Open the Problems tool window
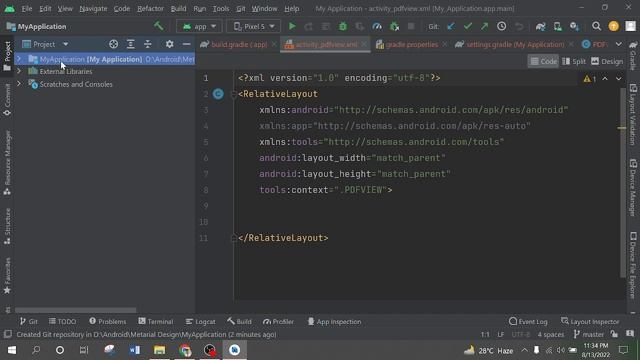Screen dimensions: 640x360 [107, 322]
